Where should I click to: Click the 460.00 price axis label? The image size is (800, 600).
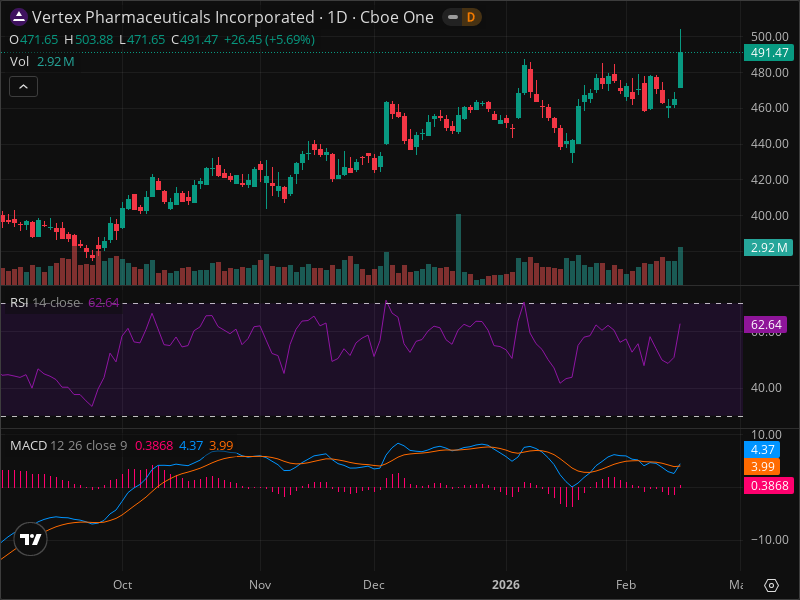pyautogui.click(x=769, y=108)
